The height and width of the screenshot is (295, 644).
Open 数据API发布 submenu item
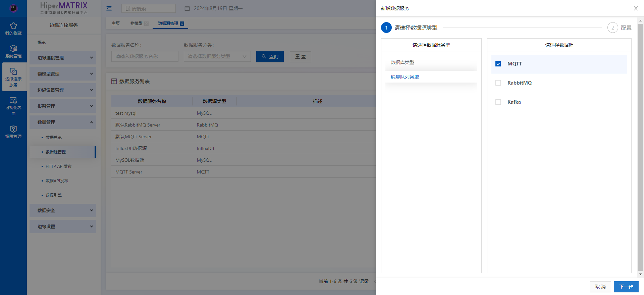tap(57, 181)
